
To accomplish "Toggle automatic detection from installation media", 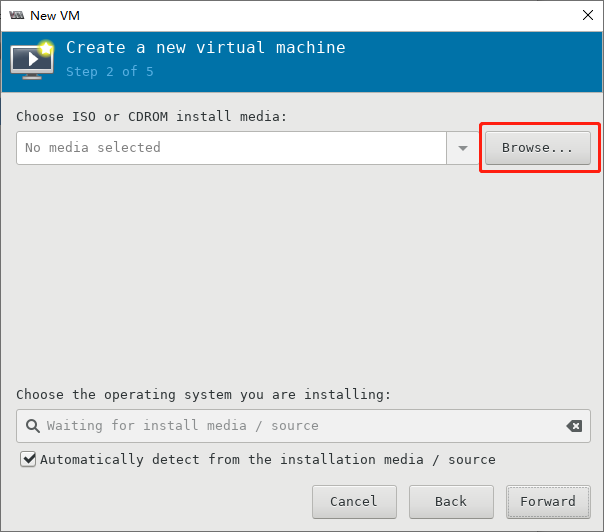I will point(28,459).
